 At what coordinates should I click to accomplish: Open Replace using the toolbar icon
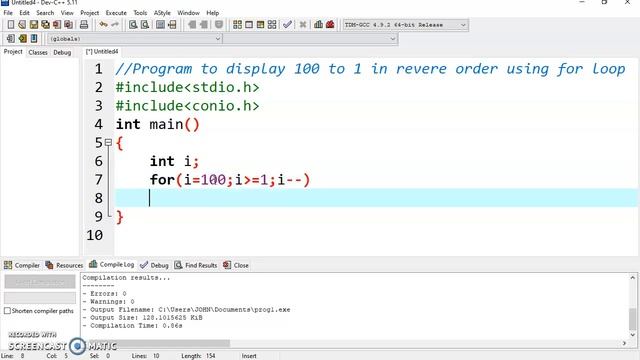pyautogui.click(x=145, y=25)
